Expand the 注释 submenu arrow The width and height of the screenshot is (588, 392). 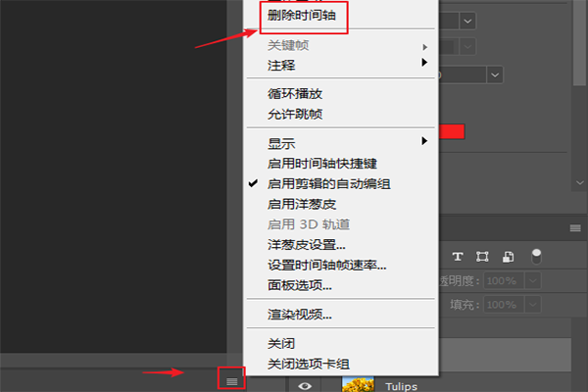tap(424, 63)
